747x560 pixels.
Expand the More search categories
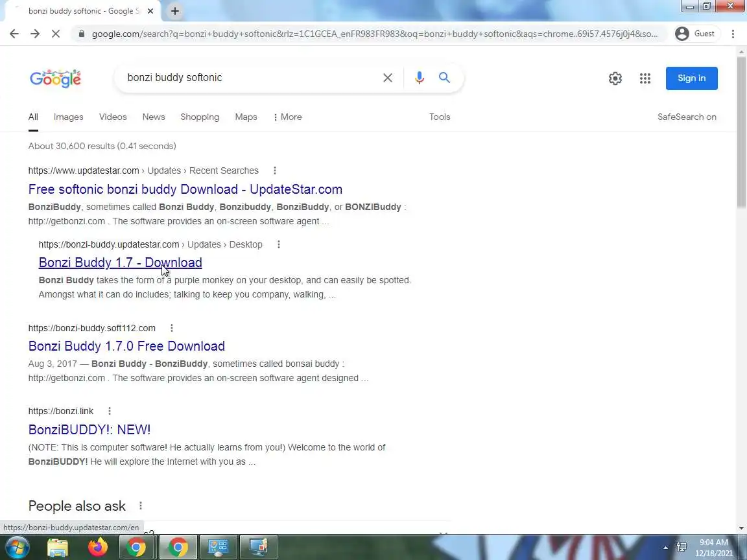click(288, 117)
